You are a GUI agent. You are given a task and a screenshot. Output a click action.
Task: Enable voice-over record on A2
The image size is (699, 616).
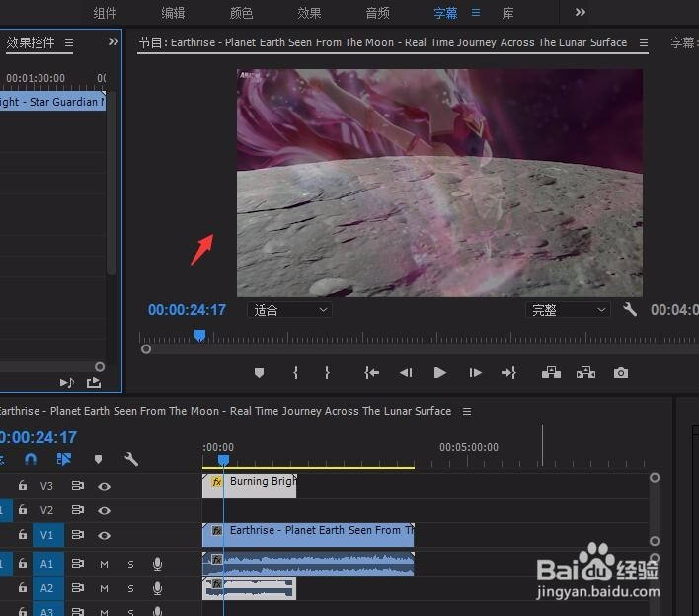point(157,588)
